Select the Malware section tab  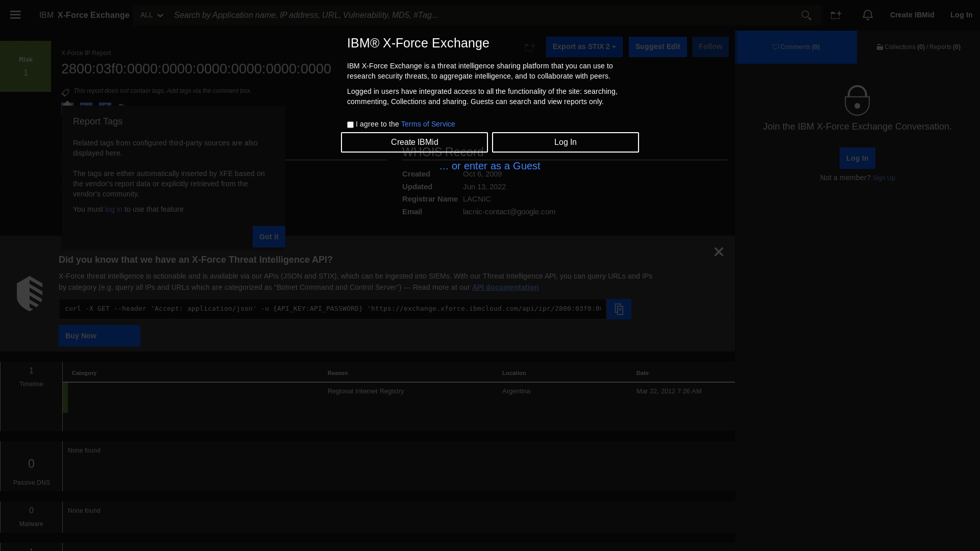click(31, 517)
